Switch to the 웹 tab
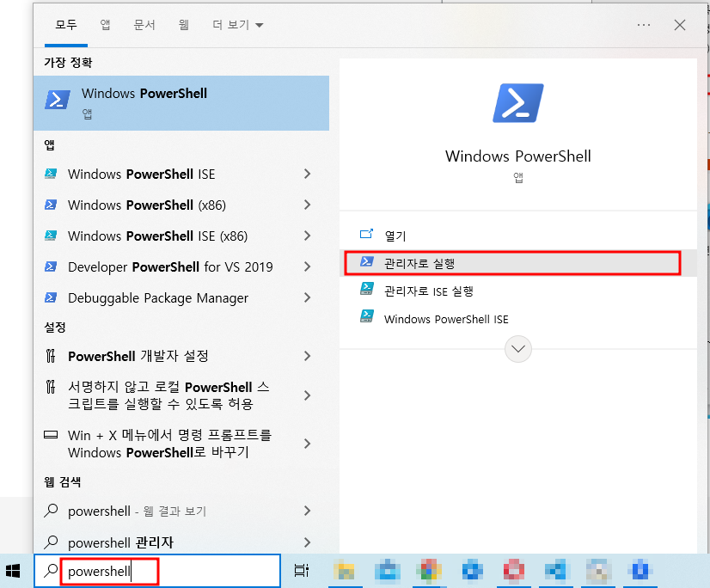Screen dimensions: 710x588 click(x=183, y=24)
